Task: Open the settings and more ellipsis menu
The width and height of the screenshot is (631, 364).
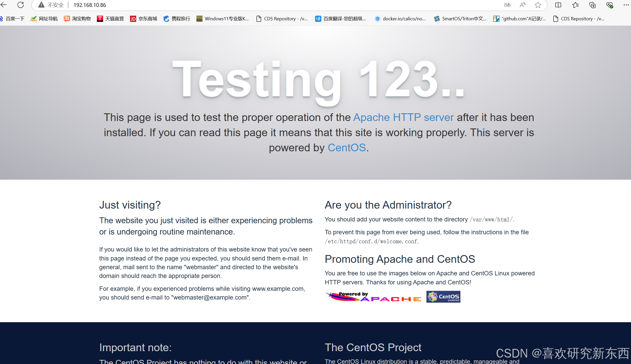Action: click(626, 5)
